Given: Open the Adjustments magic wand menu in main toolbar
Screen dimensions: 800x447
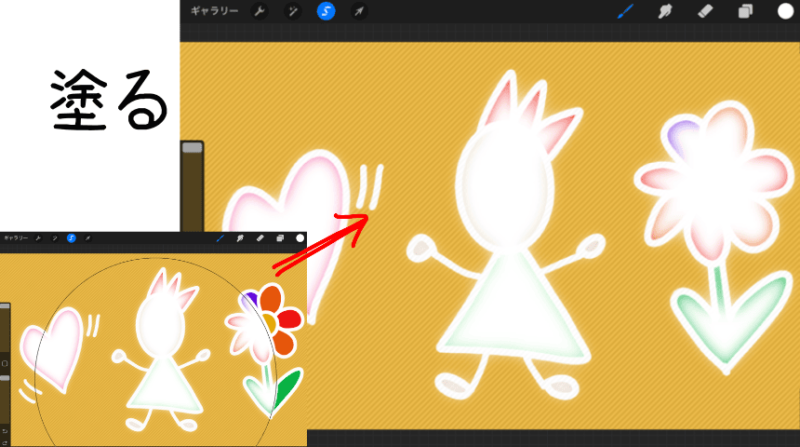Looking at the screenshot, I should coord(293,11).
